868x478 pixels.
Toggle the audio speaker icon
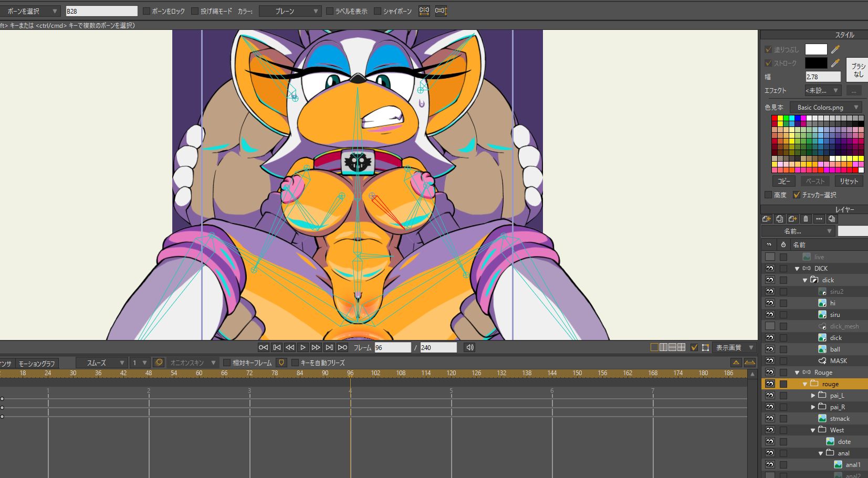pos(469,347)
